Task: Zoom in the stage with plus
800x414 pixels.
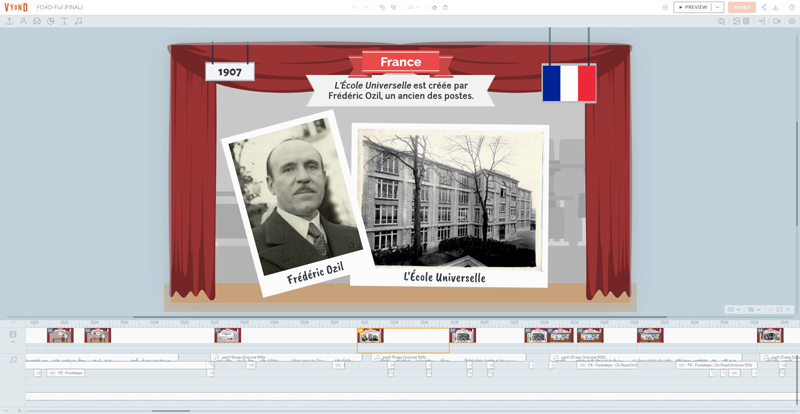Action: click(788, 309)
